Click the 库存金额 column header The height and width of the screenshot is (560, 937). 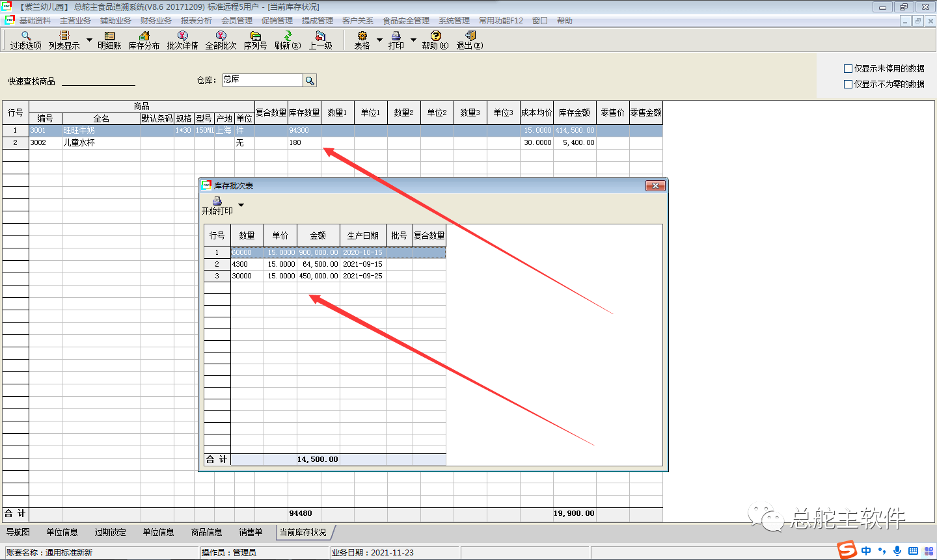click(575, 113)
